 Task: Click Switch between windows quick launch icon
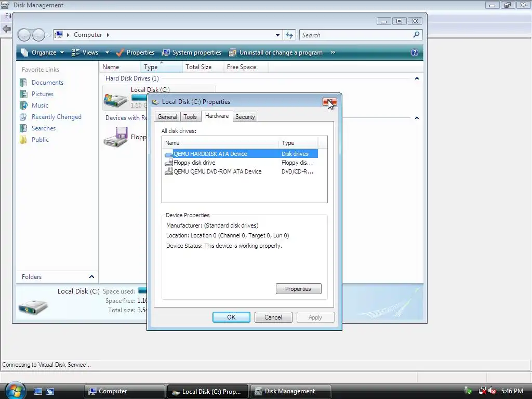[50, 391]
